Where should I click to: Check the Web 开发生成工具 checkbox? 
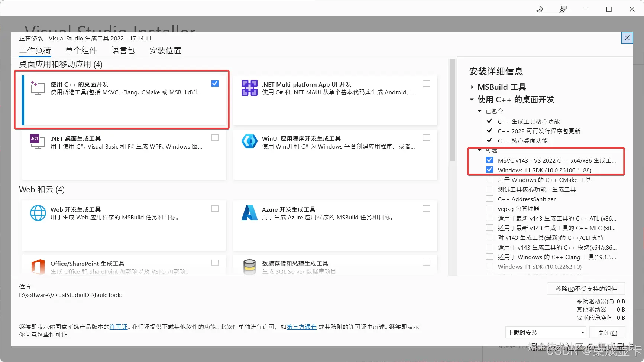(215, 208)
